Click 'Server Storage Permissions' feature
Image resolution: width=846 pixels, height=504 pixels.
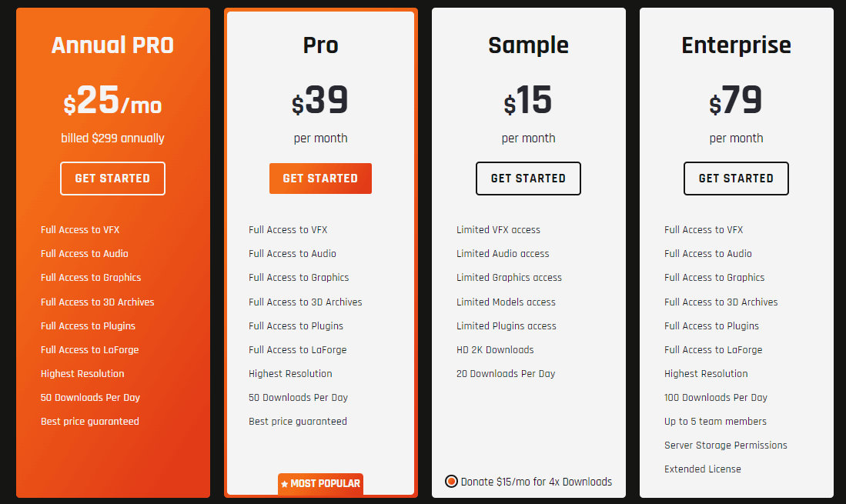(726, 446)
